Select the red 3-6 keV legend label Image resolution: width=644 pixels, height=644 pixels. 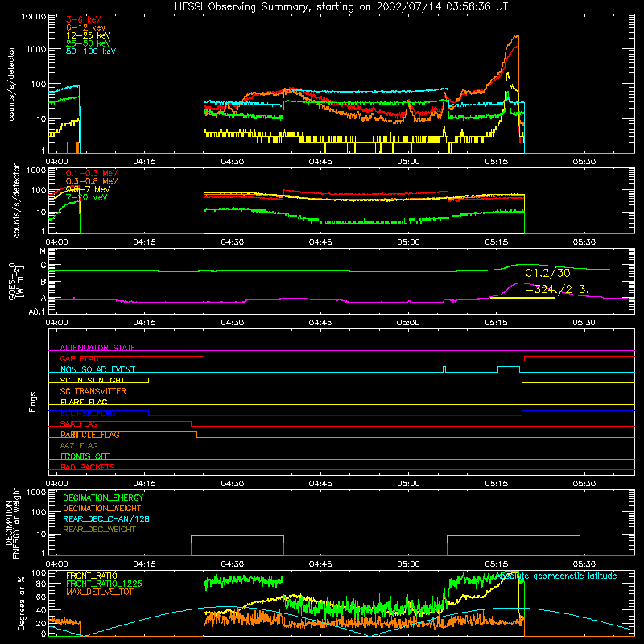coord(84,19)
